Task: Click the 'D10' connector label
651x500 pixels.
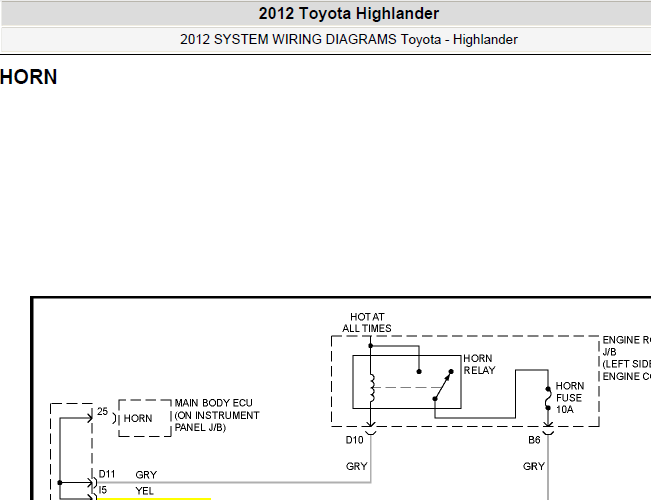Action: click(x=354, y=440)
